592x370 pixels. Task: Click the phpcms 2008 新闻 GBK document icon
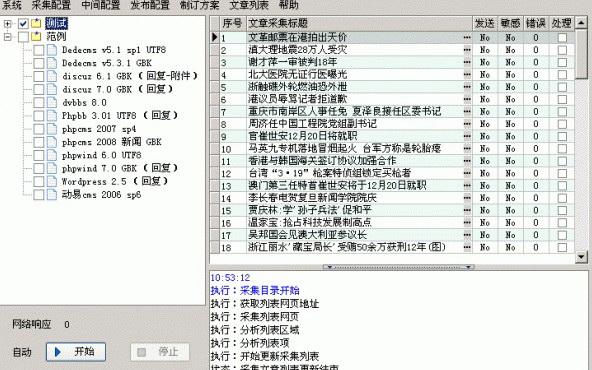(52, 142)
